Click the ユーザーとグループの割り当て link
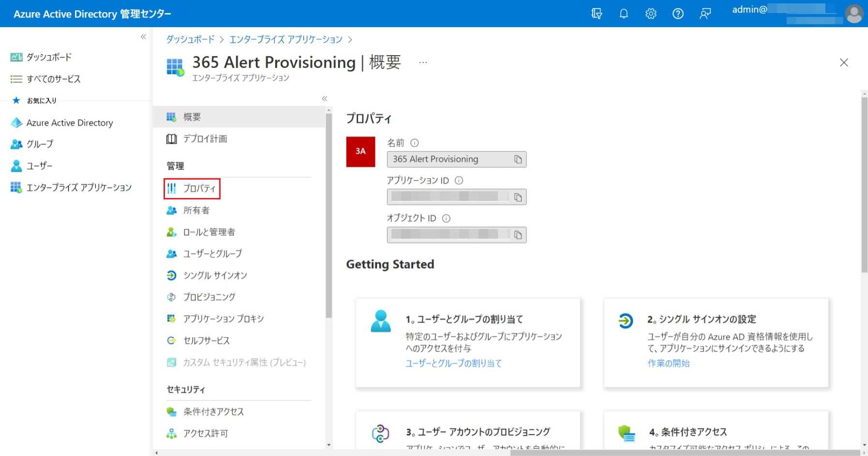868x456 pixels. coord(453,363)
